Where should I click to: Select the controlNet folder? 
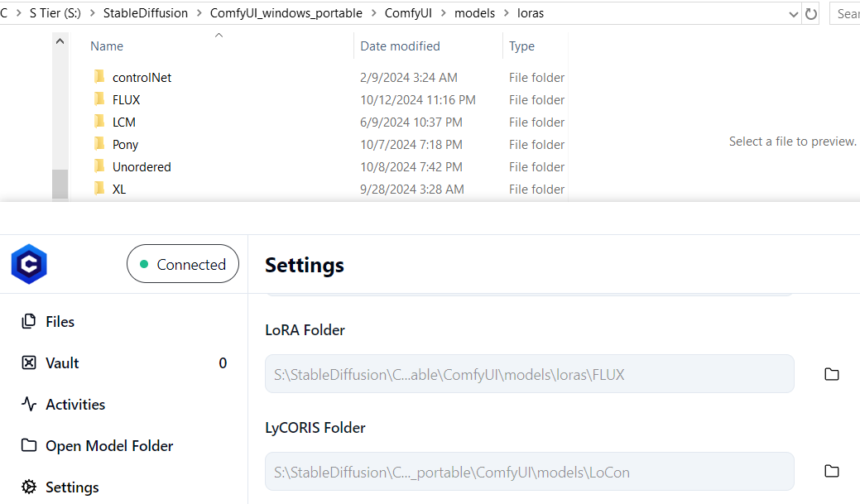pyautogui.click(x=142, y=78)
